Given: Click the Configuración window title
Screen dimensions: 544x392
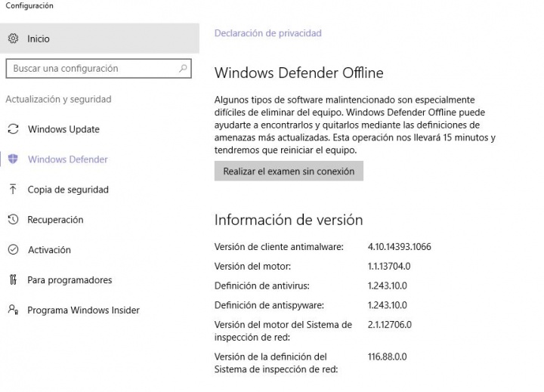Looking at the screenshot, I should (x=29, y=5).
